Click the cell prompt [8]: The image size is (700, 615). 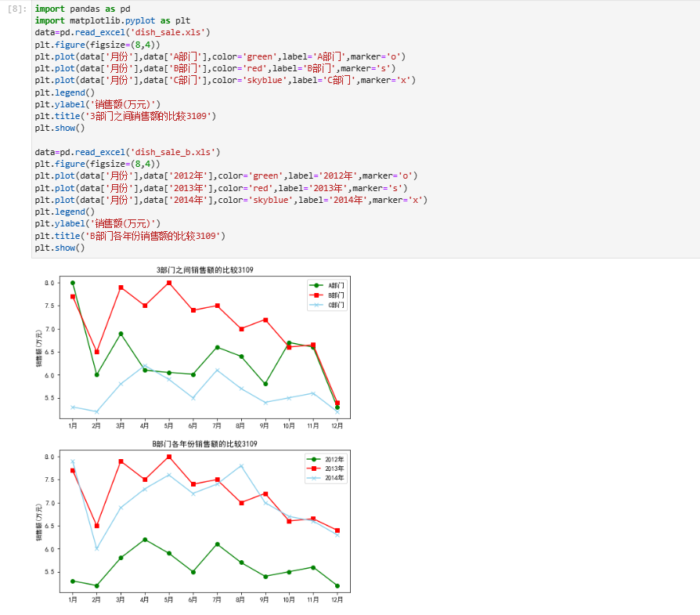17,9
